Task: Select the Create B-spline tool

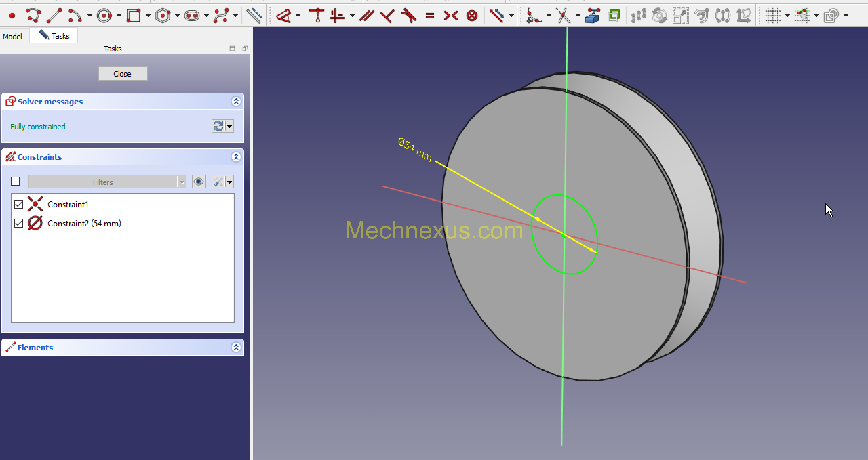Action: point(221,15)
